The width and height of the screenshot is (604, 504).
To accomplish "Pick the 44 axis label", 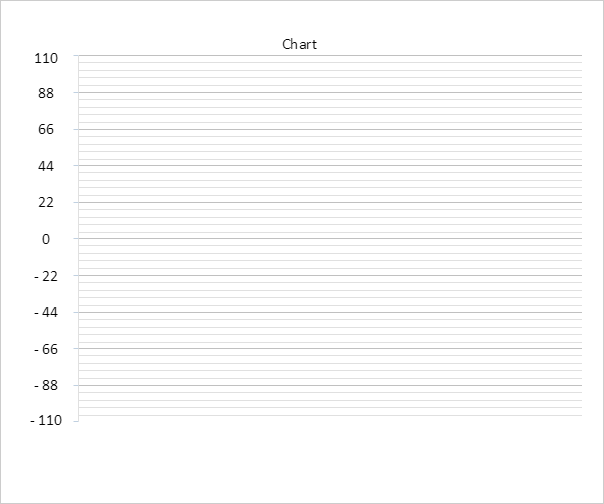I will click(46, 166).
